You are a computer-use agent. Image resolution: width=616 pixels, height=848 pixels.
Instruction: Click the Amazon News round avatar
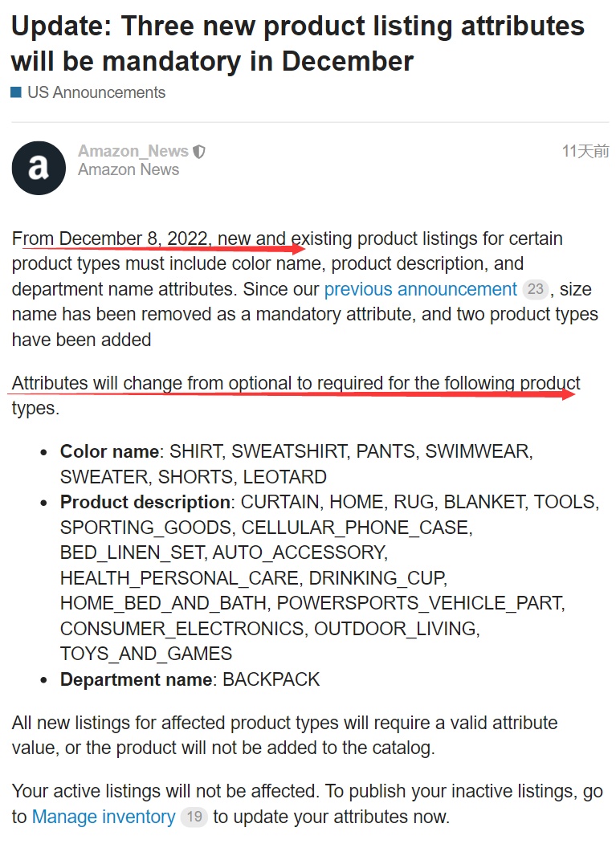coord(39,168)
